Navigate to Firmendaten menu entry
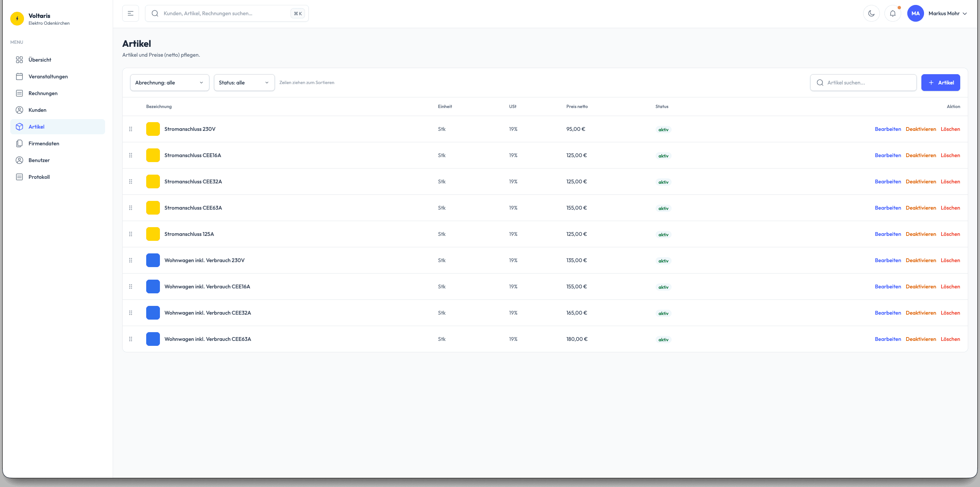This screenshot has width=980, height=487. tap(57, 143)
